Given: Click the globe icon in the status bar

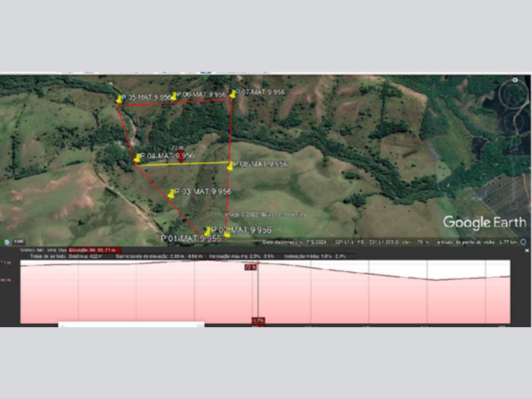Looking at the screenshot, I should (6, 242).
